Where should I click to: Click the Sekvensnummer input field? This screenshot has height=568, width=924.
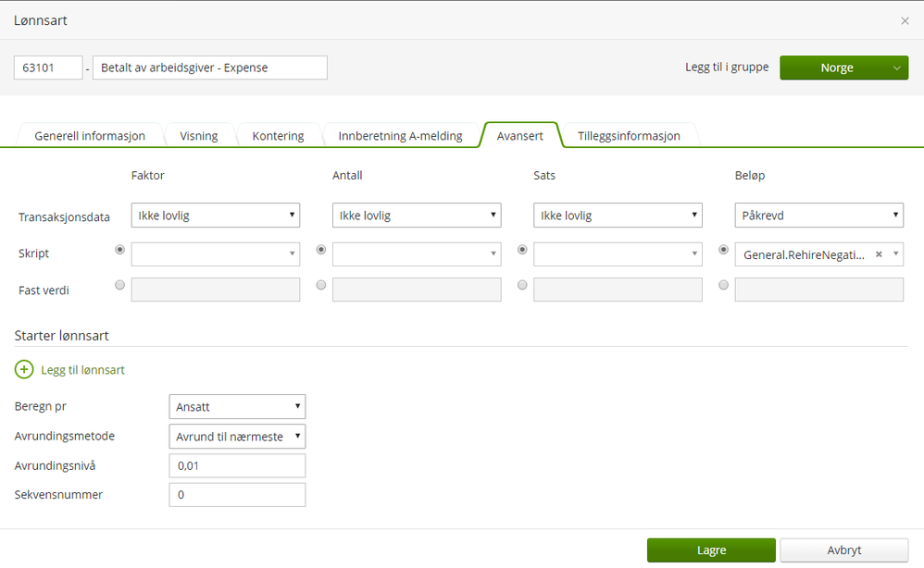click(x=237, y=495)
